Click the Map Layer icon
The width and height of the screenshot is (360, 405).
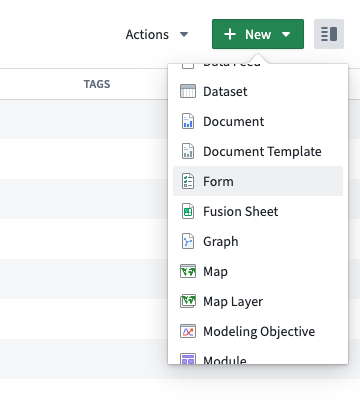188,301
